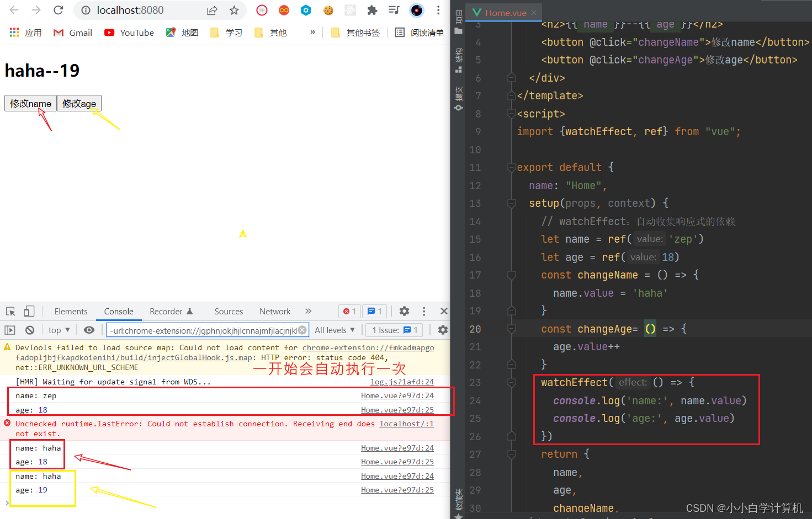This screenshot has width=812, height=519.
Task: Toggle the console sidebar
Action: point(10,330)
